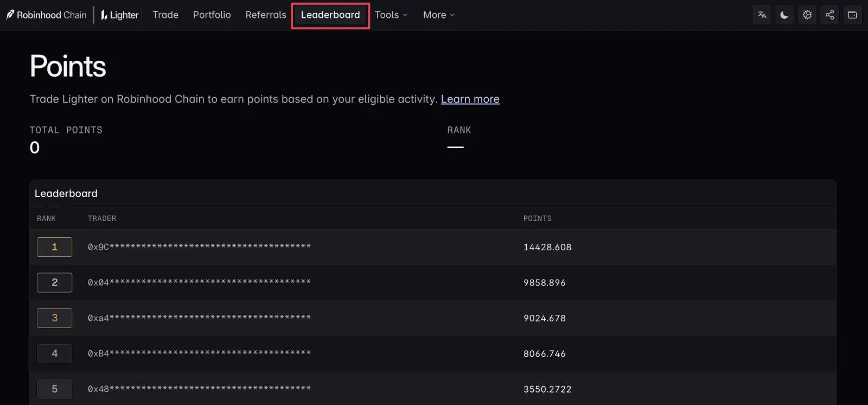Click the points value 3550.2722
Image resolution: width=868 pixels, height=405 pixels.
(x=547, y=389)
